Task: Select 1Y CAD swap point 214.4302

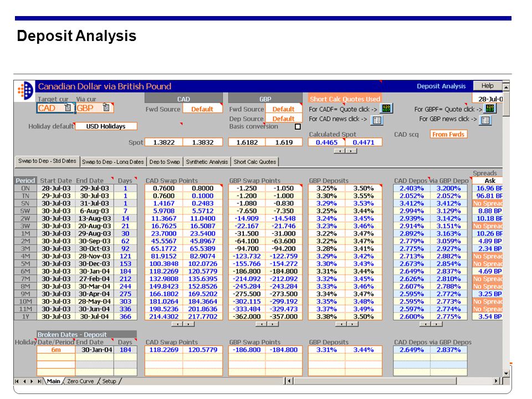Action: 164,316
